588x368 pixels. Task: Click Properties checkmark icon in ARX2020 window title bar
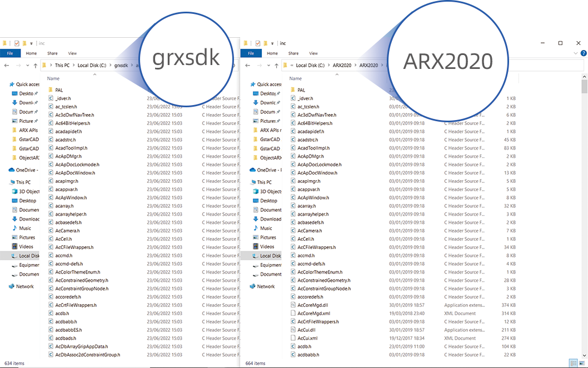(x=258, y=43)
